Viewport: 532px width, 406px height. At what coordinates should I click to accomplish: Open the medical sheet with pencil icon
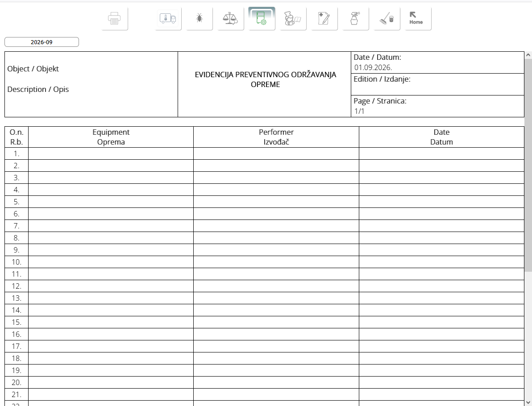coord(324,19)
